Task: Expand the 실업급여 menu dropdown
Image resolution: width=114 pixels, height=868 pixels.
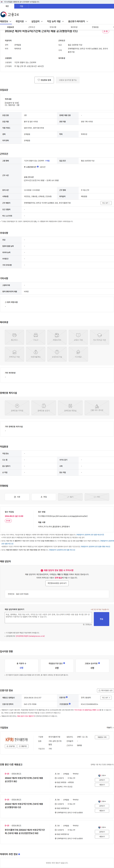Action: pos(37,21)
